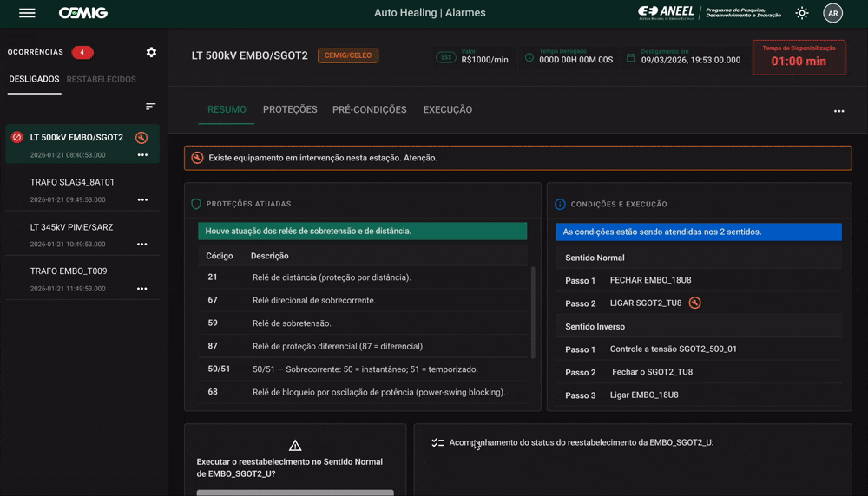The width and height of the screenshot is (868, 496).
Task: Click intervention wrench icon on LT 500kV EMBO/SGOT2 item
Action: tap(141, 138)
